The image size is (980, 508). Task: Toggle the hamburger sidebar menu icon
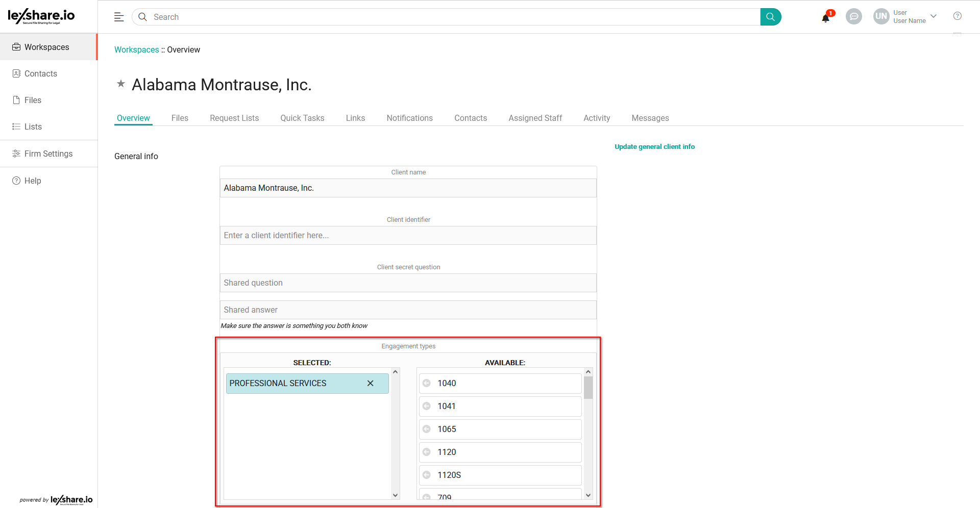119,17
